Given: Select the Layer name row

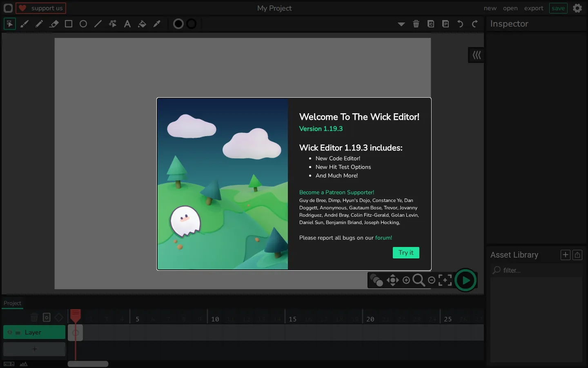Looking at the screenshot, I should pos(34,332).
